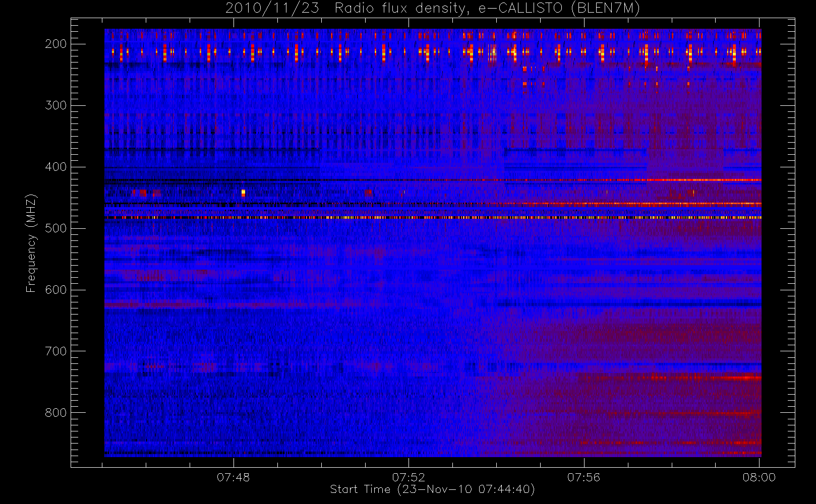Click the 07:56 time tick label
Screen dimensions: 816x504
pyautogui.click(x=584, y=477)
